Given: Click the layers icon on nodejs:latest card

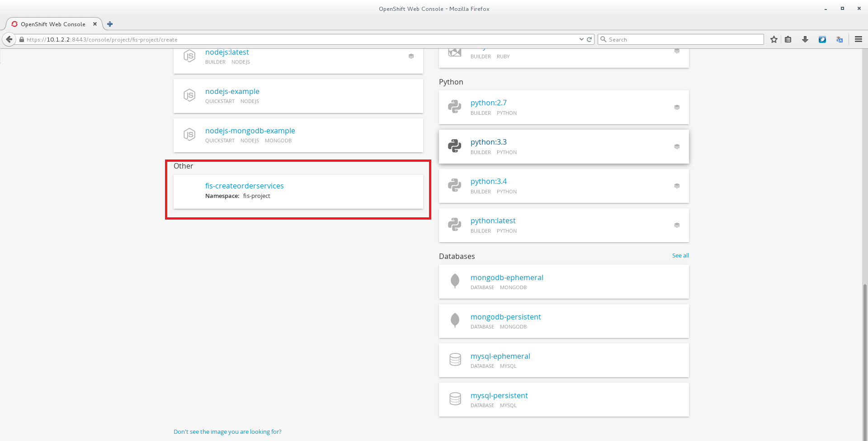Looking at the screenshot, I should click(411, 56).
